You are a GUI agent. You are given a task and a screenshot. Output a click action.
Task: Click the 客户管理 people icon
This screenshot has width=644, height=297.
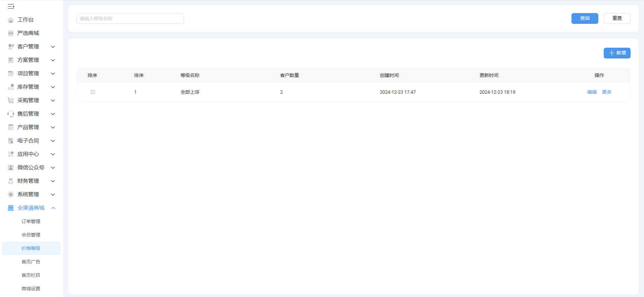click(11, 47)
